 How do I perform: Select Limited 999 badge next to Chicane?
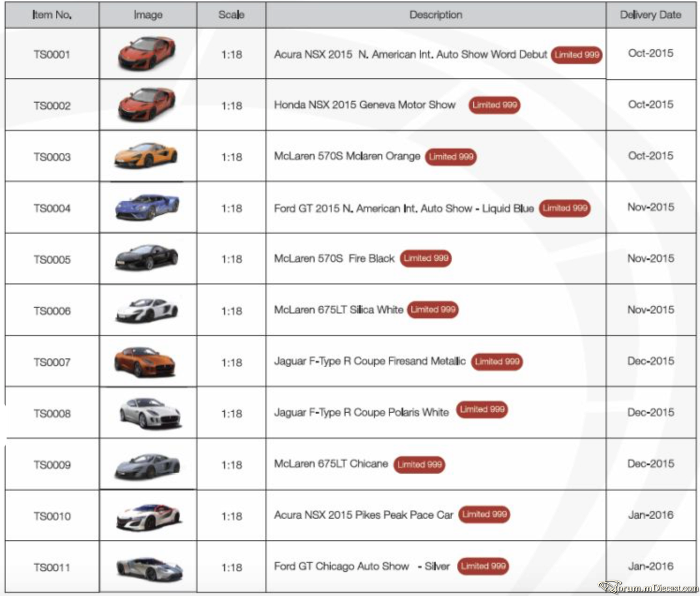point(419,465)
